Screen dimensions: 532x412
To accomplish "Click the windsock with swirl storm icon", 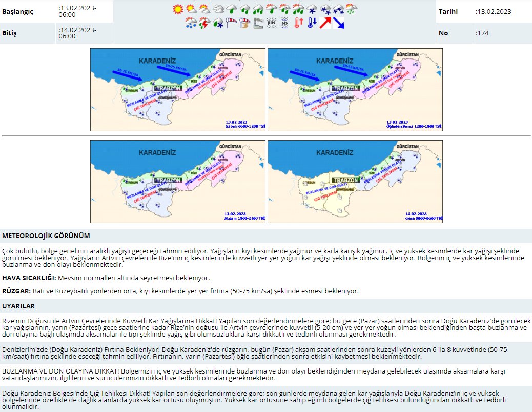I will click(245, 23).
